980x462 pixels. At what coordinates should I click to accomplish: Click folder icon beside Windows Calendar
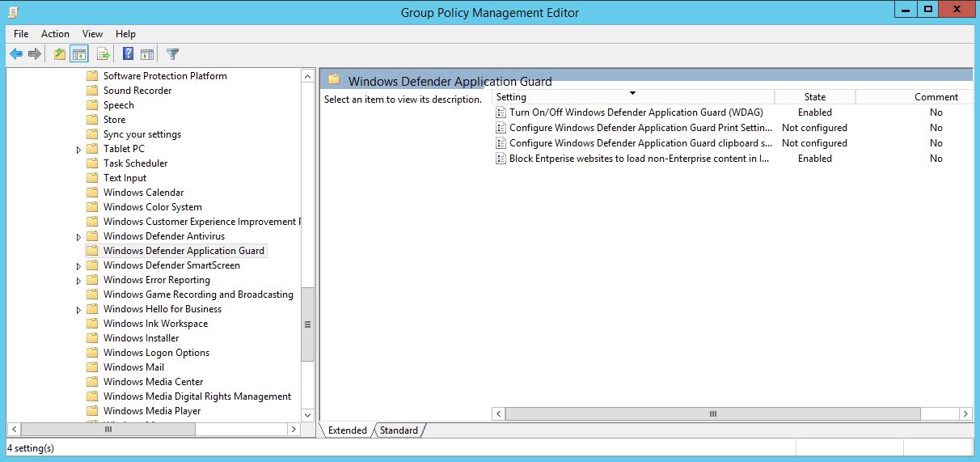[x=92, y=193]
